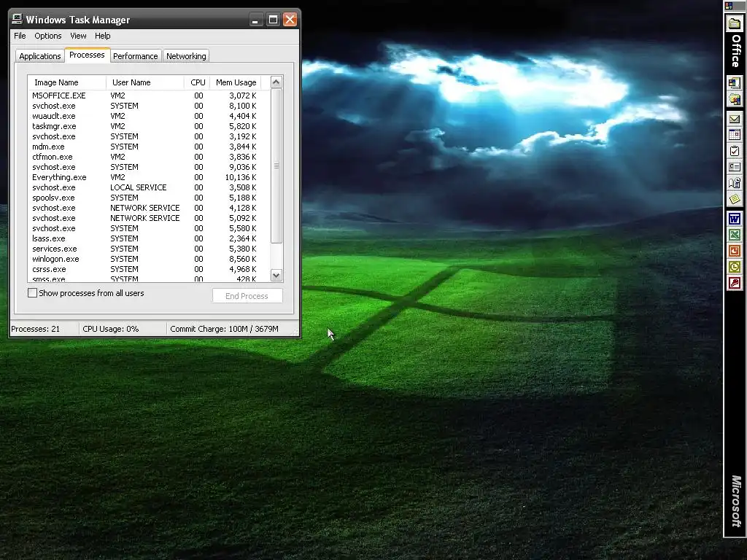
Task: Launch Microsoft Excel from the shortcut bar
Action: 734,235
